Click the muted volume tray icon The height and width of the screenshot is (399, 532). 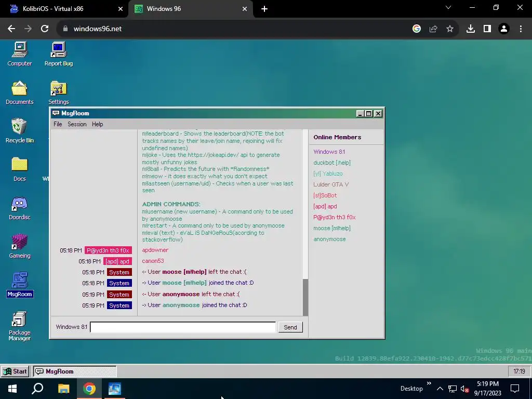pyautogui.click(x=464, y=389)
